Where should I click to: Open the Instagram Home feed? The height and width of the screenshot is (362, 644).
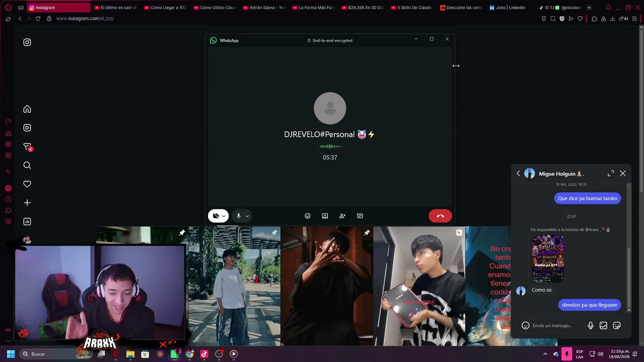click(x=27, y=109)
